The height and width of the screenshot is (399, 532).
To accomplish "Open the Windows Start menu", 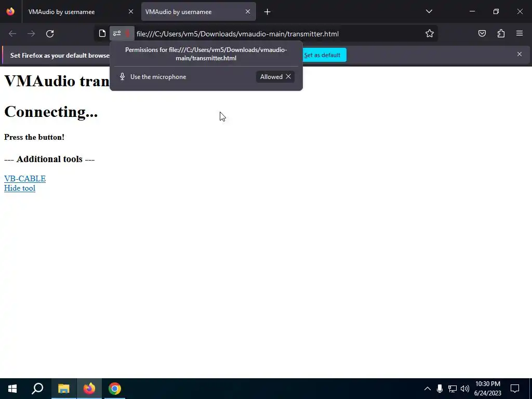I will (x=12, y=389).
